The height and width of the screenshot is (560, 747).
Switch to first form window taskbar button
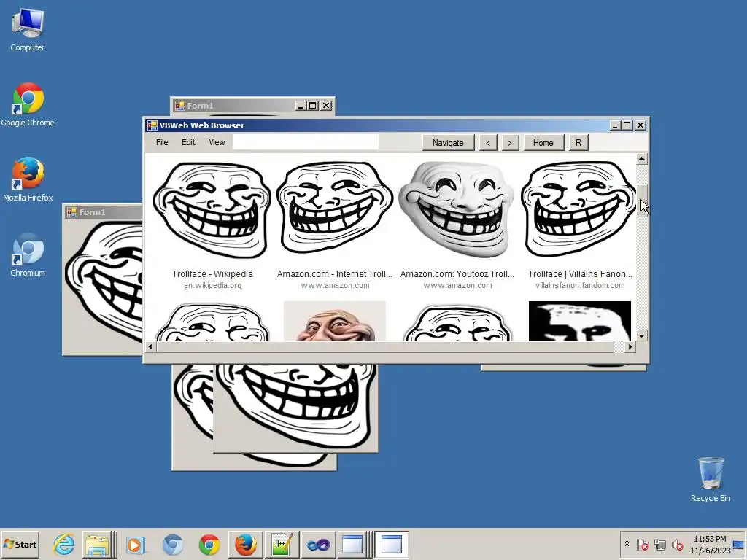pos(352,544)
